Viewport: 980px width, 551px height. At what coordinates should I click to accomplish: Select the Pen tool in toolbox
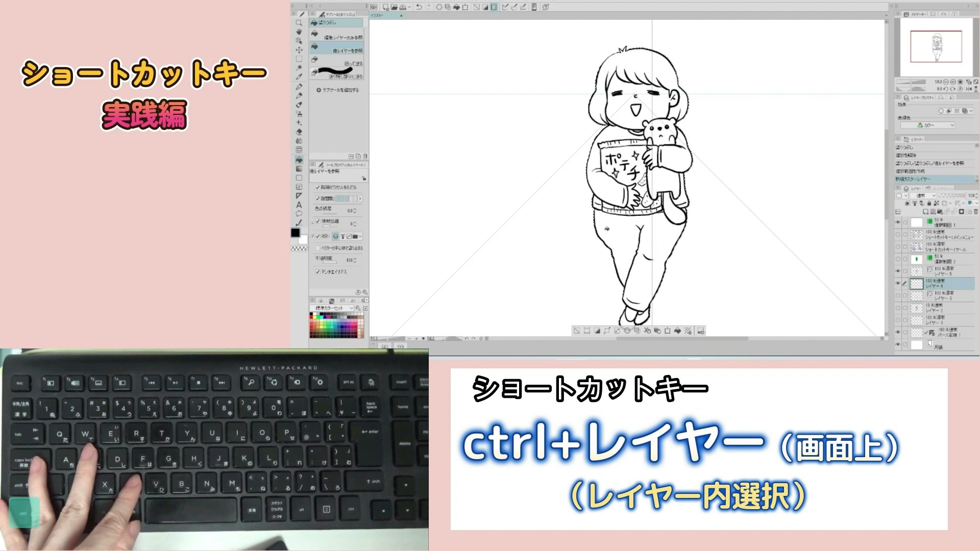coord(299,87)
